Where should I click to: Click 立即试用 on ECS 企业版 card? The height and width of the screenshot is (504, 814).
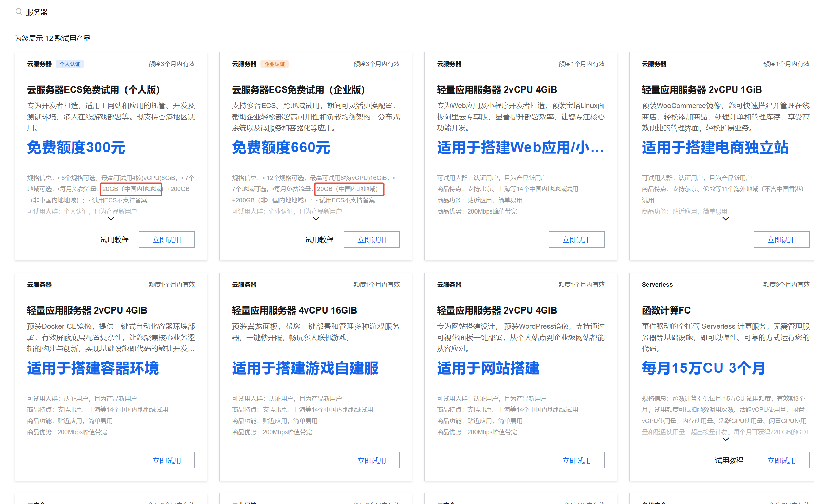(371, 240)
